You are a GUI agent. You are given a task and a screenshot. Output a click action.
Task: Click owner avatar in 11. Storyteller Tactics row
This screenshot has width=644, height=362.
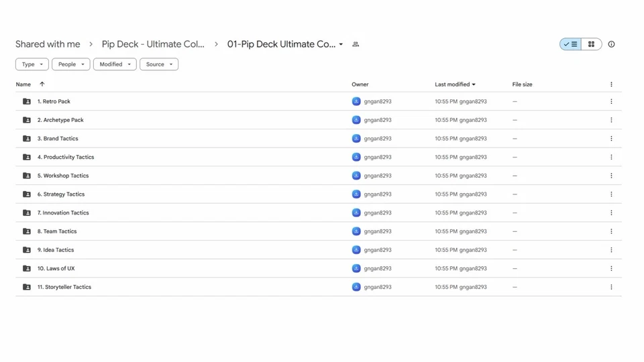[356, 287]
